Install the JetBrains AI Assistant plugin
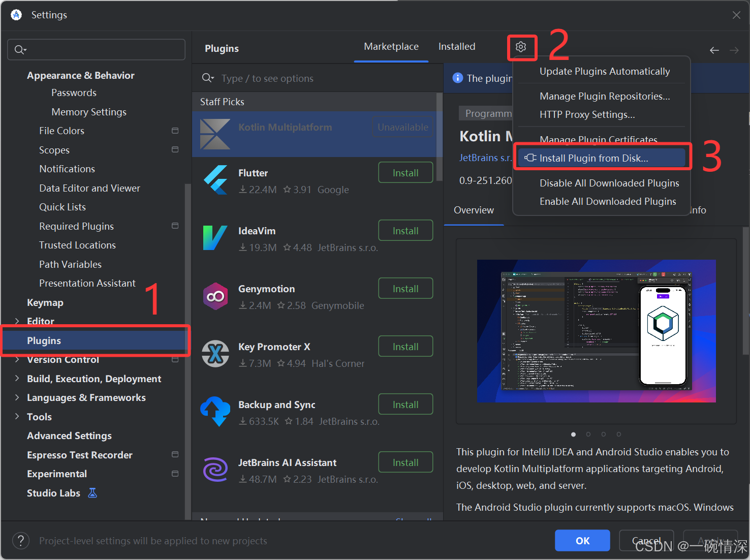The image size is (750, 560). [x=405, y=462]
